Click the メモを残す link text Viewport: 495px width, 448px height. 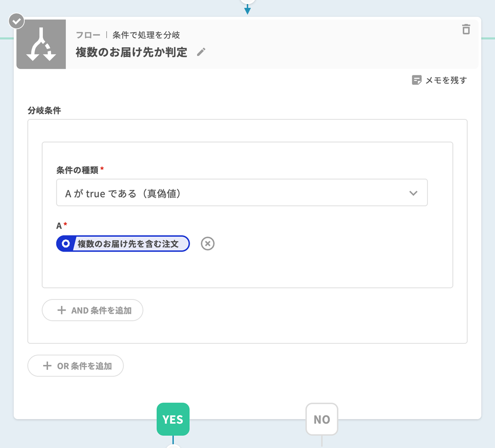[x=446, y=80]
